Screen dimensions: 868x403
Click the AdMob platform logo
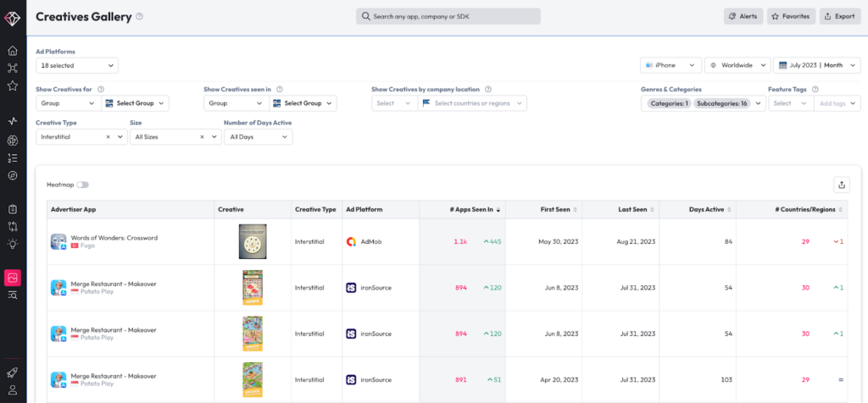[x=351, y=241]
